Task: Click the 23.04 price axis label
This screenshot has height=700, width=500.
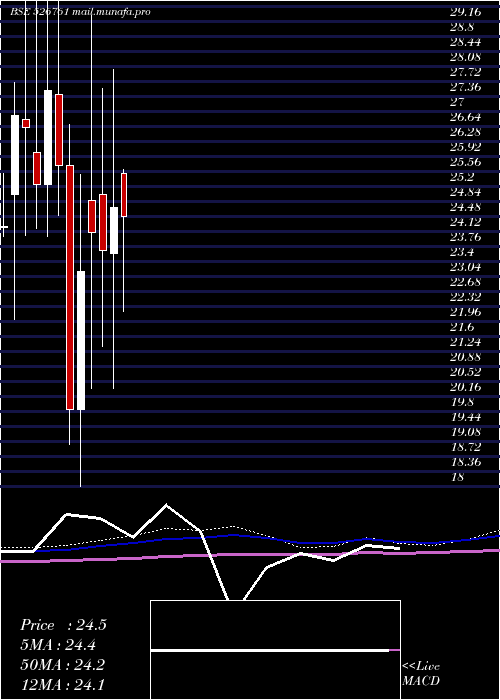Action: pos(465,267)
